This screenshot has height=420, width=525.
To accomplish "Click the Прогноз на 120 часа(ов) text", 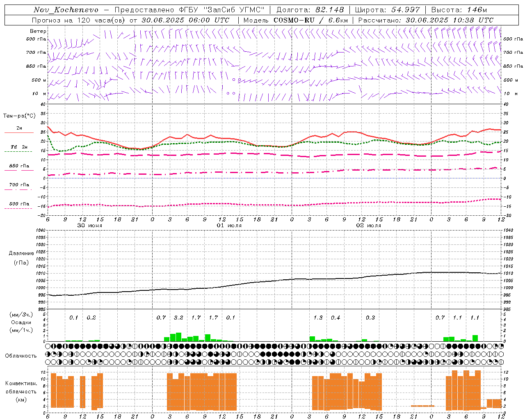I will pyautogui.click(x=79, y=20).
